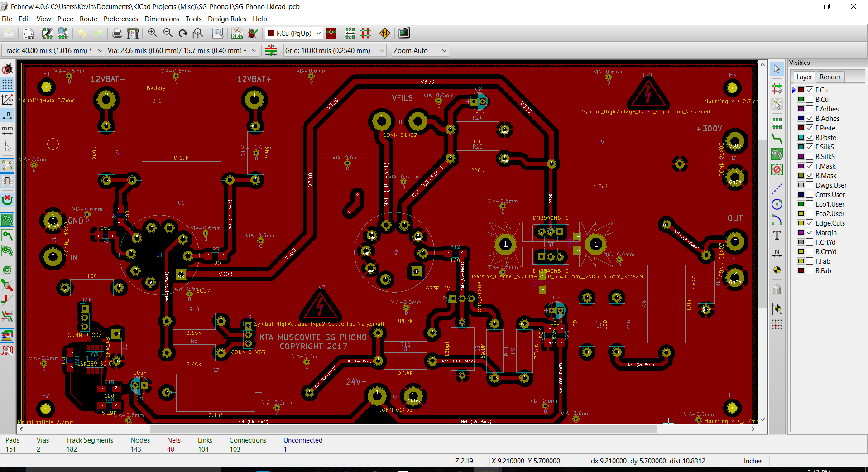This screenshot has width=868, height=472.
Task: Open the View menu
Action: point(43,19)
